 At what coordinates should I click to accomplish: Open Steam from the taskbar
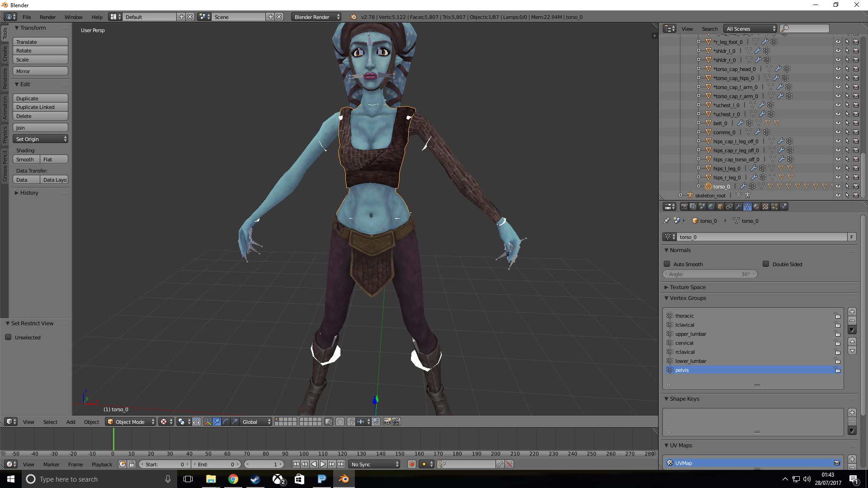[255, 479]
